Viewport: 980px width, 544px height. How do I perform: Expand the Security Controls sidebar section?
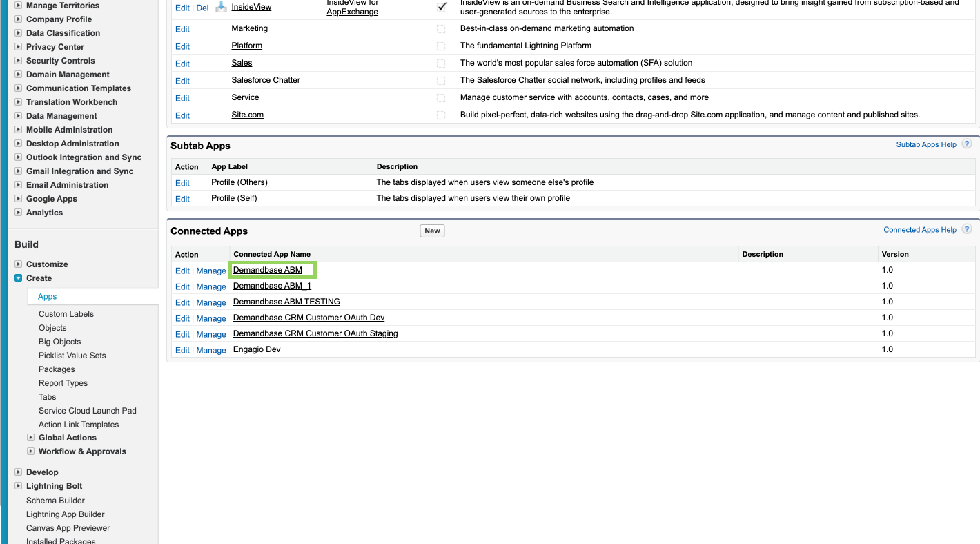(x=19, y=61)
